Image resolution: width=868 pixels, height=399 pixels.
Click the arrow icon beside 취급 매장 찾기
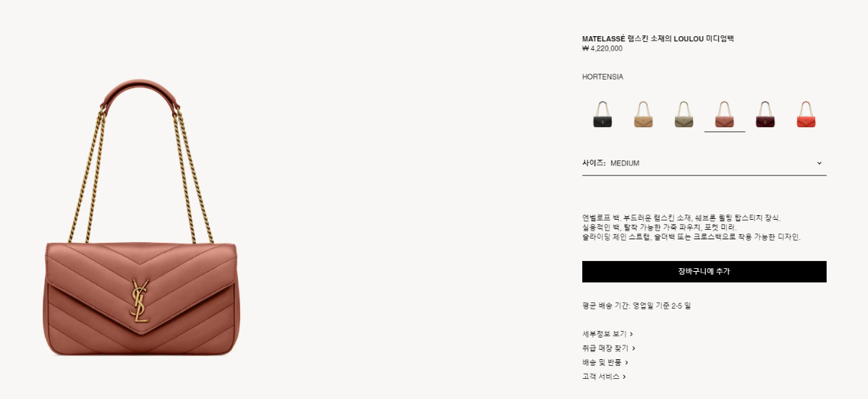coord(633,348)
